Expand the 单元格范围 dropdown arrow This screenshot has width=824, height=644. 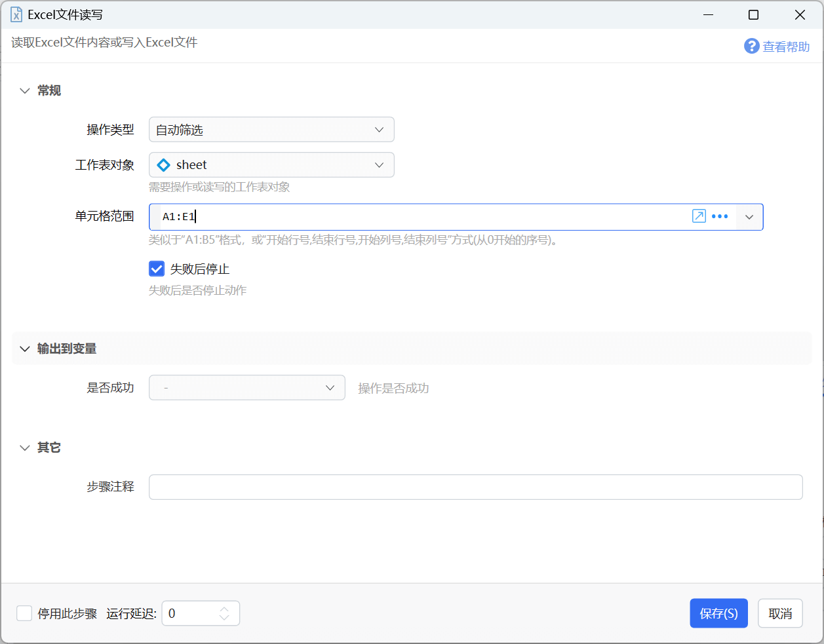click(749, 217)
